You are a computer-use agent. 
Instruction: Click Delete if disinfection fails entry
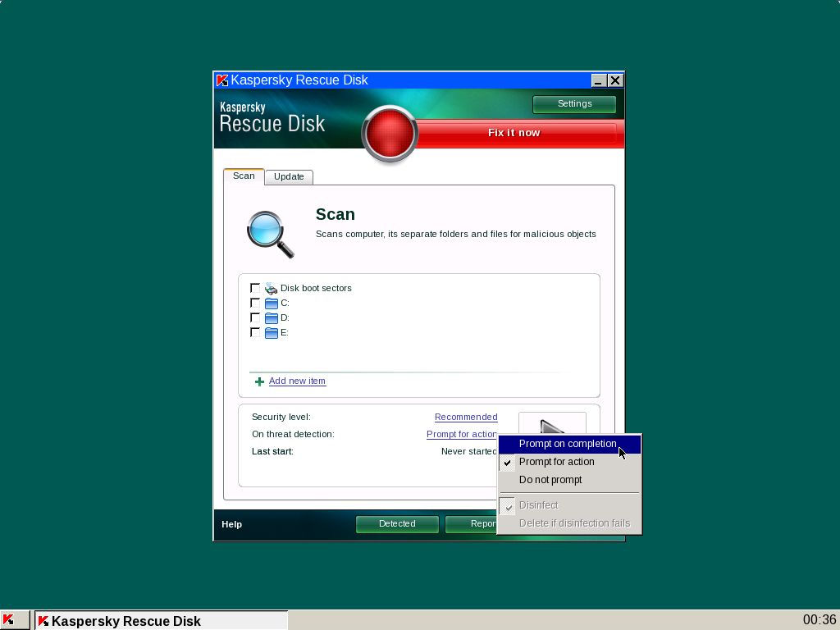569,523
